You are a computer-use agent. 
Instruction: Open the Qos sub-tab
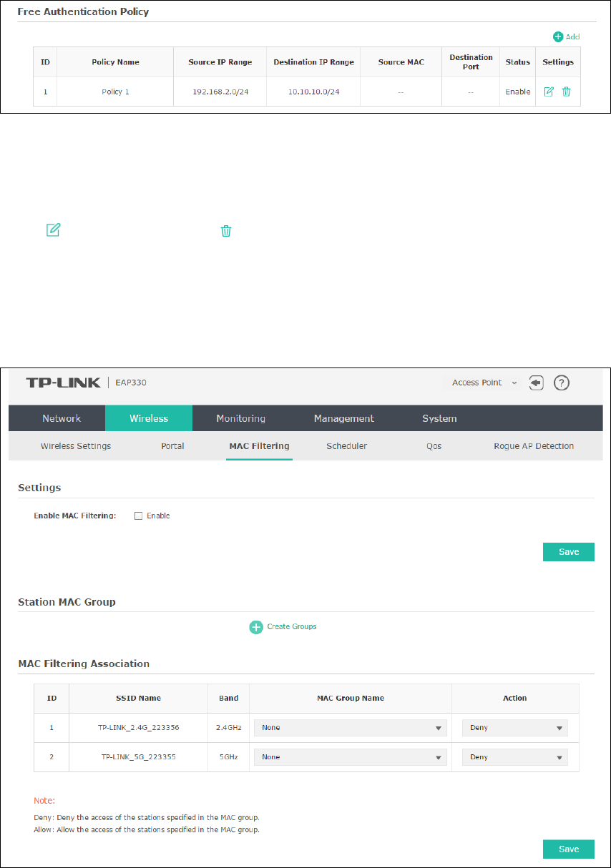click(434, 446)
